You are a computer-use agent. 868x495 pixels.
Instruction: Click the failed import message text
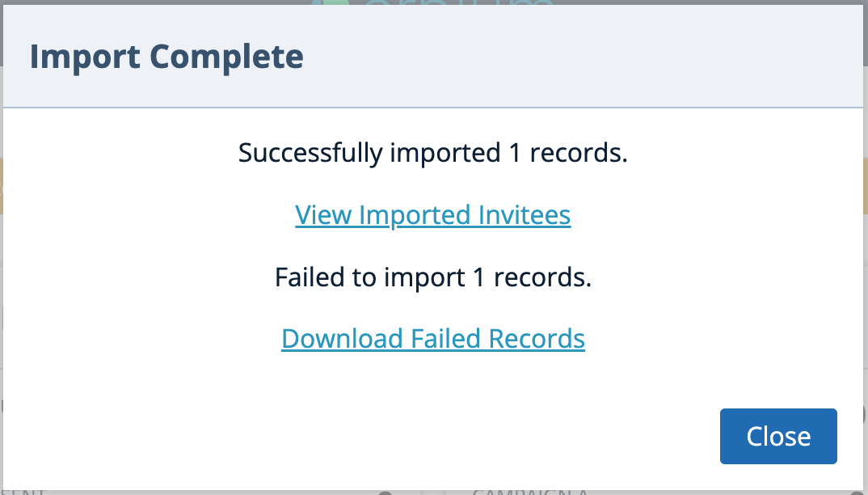coord(433,277)
